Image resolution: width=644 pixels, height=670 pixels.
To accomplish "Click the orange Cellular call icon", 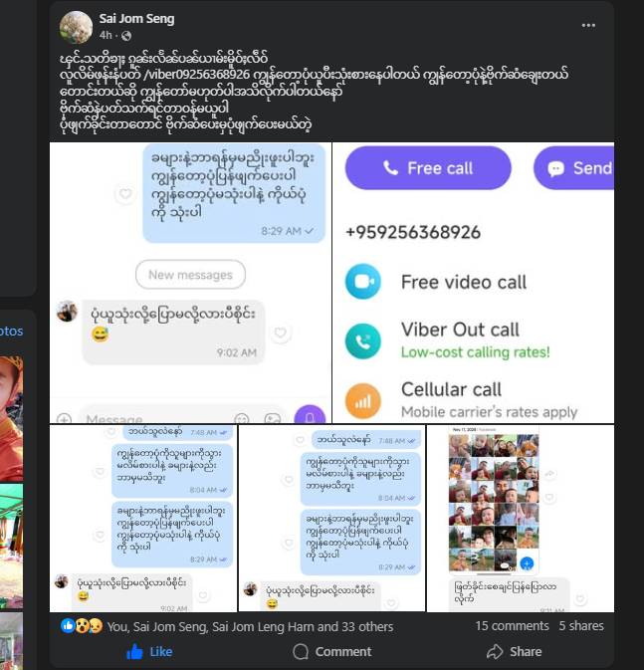I will click(x=363, y=401).
